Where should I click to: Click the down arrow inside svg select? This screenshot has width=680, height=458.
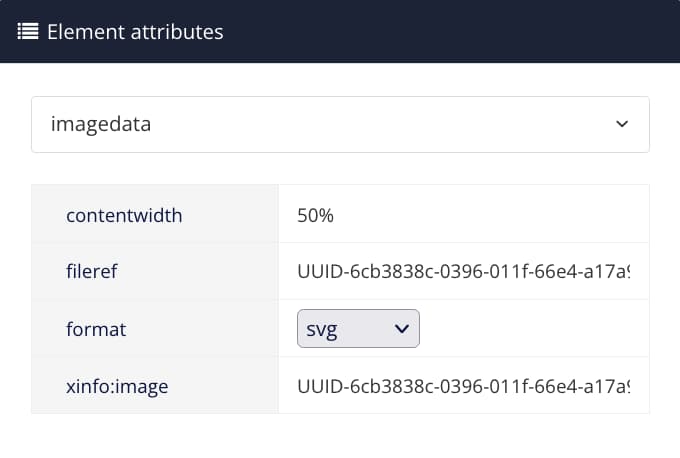point(402,328)
